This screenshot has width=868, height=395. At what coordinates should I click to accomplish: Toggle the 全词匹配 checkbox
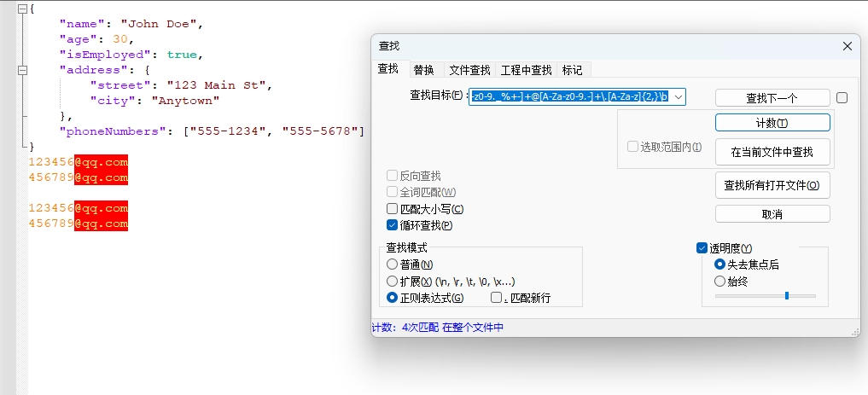(392, 192)
